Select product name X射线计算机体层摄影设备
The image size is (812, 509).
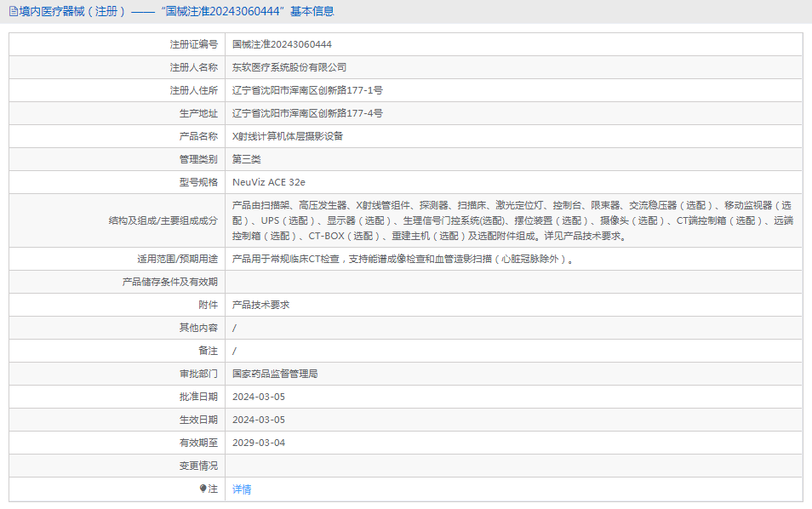(288, 136)
